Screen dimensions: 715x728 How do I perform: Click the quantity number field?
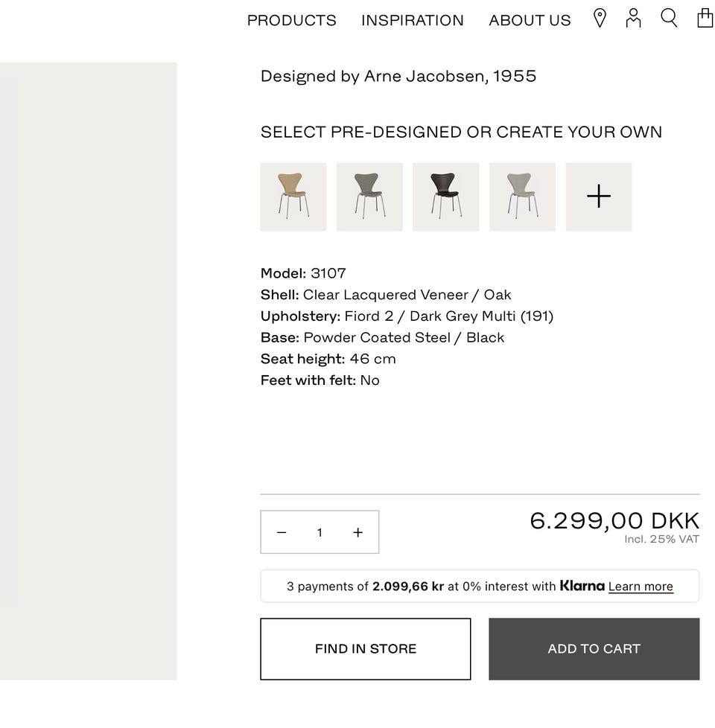(320, 532)
